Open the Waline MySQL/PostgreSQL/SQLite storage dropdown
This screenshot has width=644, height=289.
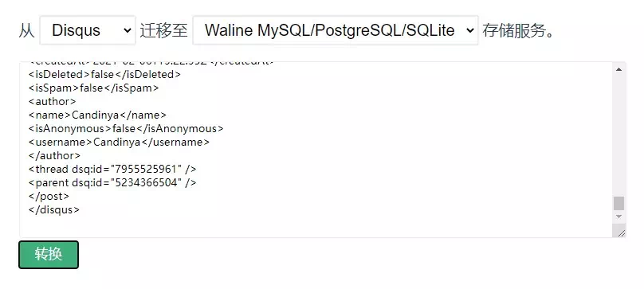point(336,30)
